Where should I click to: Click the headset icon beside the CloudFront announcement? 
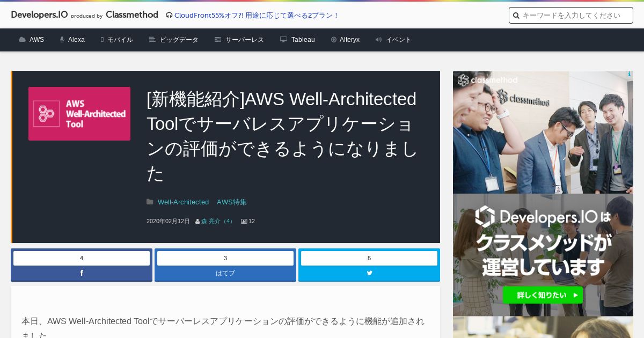[x=169, y=16]
